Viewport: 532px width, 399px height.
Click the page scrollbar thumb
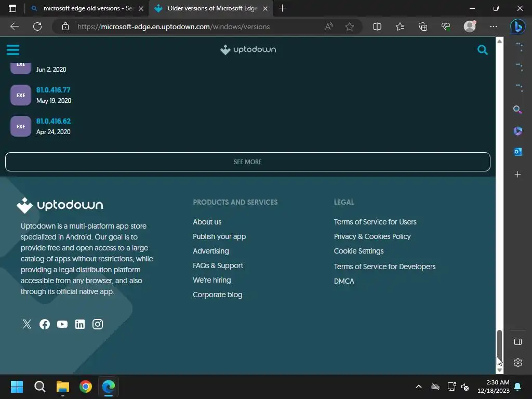click(x=499, y=346)
